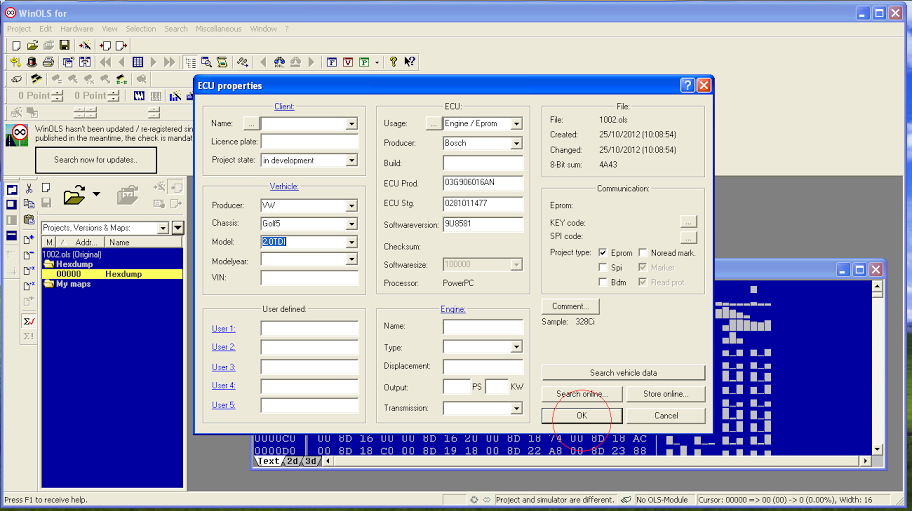The image size is (912, 511).
Task: Click the import file icon with red arrow
Action: [105, 45]
